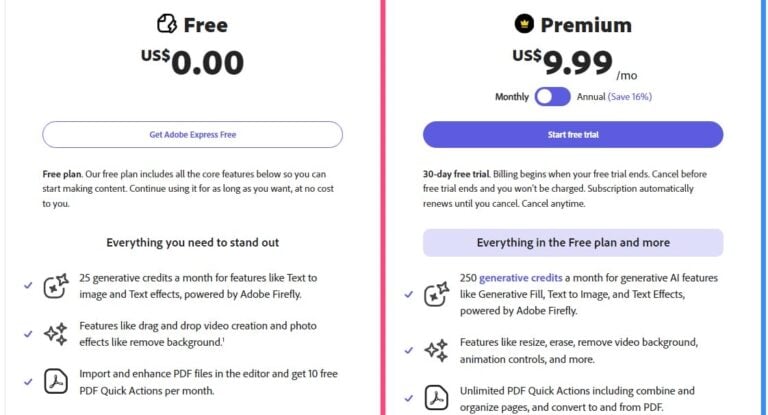Click the Free plan heading
The height and width of the screenshot is (415, 768).
[205, 24]
